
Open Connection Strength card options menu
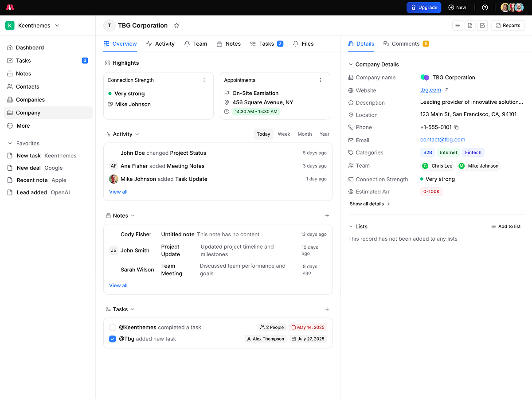coord(204,80)
